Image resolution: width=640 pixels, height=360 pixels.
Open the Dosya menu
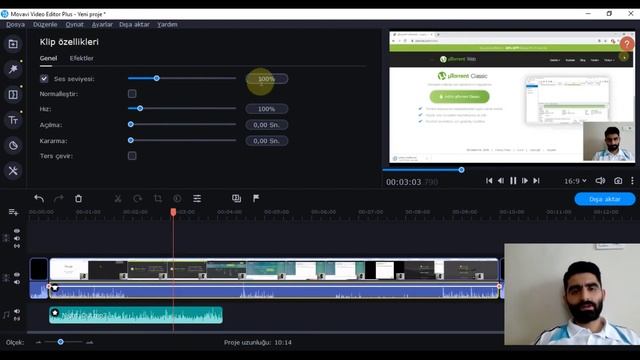click(16, 24)
